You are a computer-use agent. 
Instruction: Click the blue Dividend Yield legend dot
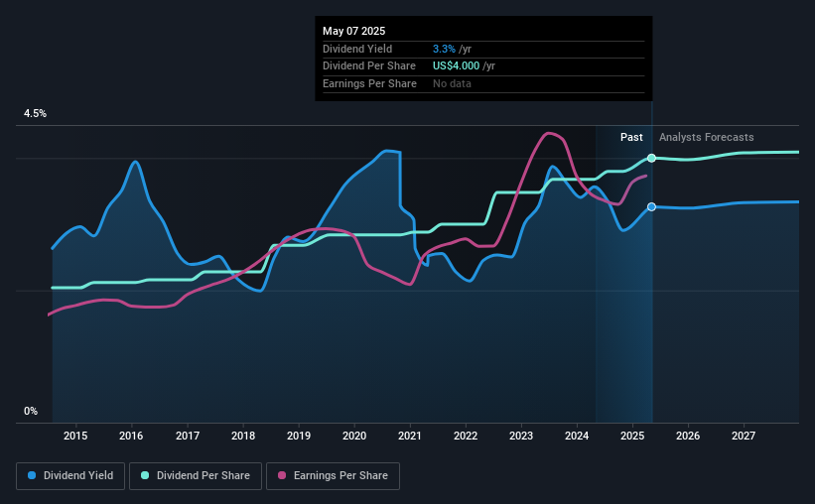tap(32, 475)
